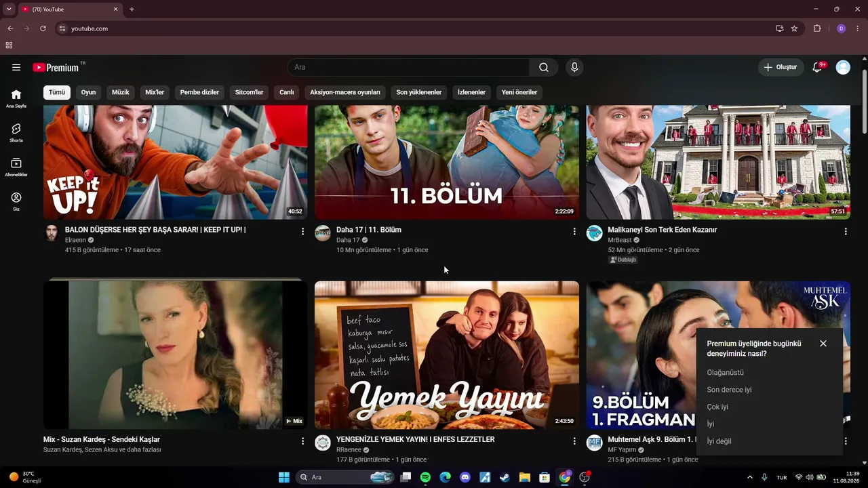The width and height of the screenshot is (868, 488).
Task: Click the Elraenn channel avatar
Action: (x=52, y=233)
